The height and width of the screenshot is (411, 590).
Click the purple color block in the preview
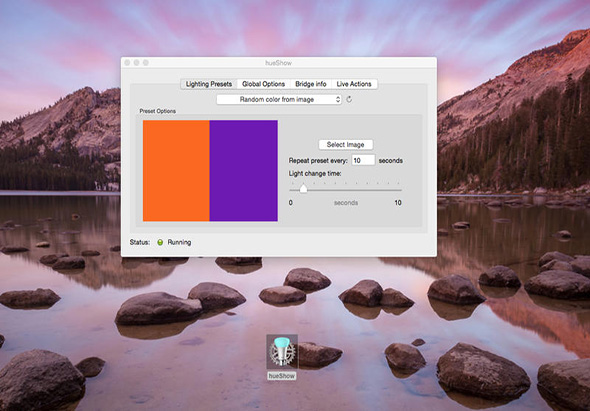click(243, 170)
